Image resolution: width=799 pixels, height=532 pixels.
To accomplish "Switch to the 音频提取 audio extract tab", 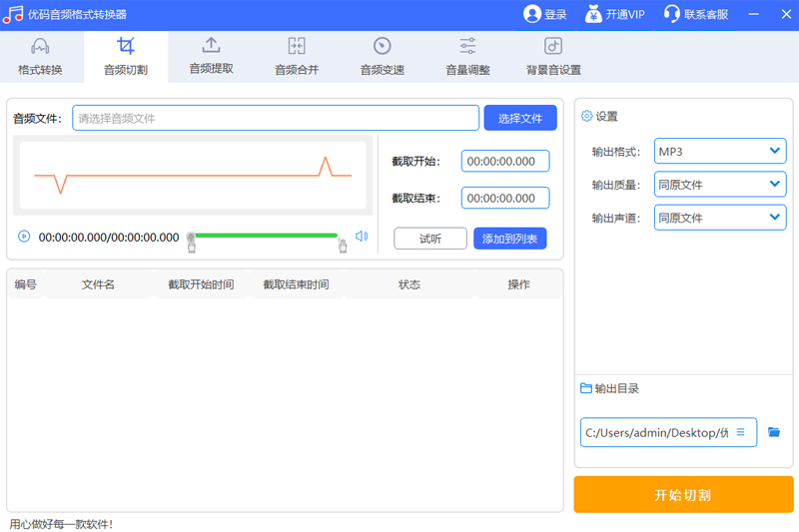I will pyautogui.click(x=211, y=57).
